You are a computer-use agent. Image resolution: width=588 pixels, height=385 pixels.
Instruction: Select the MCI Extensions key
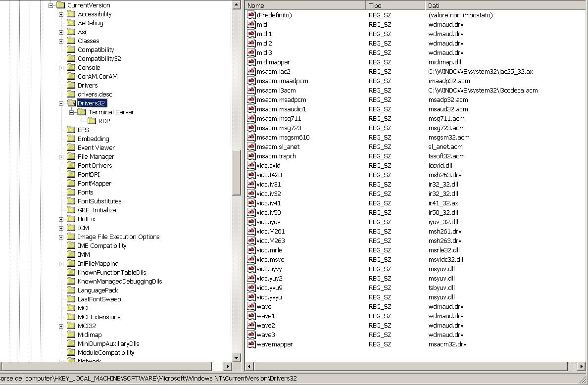(99, 317)
